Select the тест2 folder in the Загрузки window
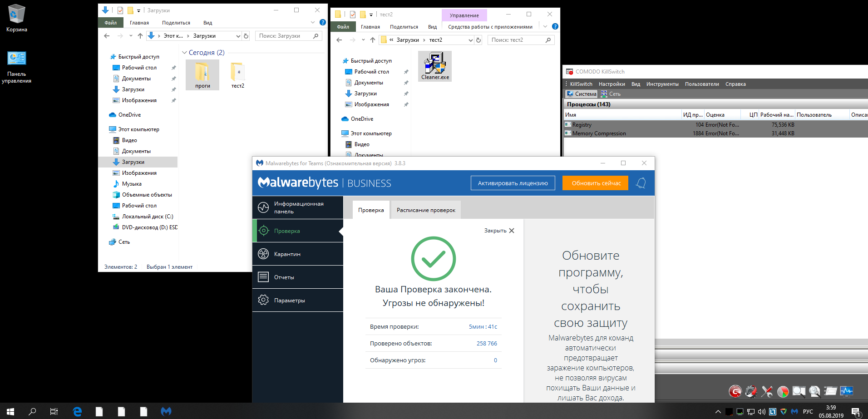The width and height of the screenshot is (868, 419). 238,74
